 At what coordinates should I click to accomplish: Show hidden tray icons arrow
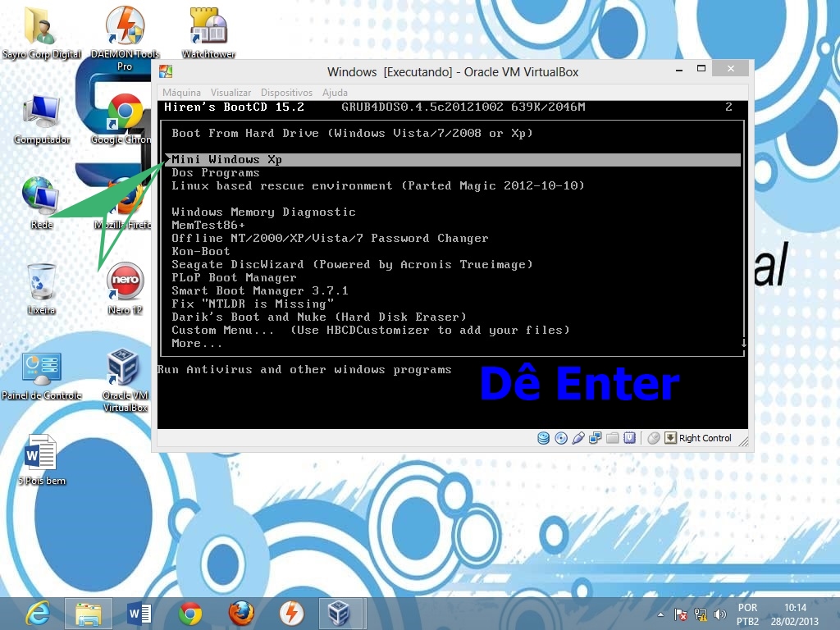pos(660,614)
